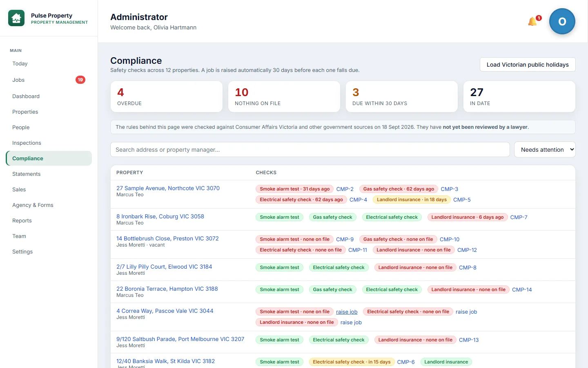Select Inspections in the sidebar
Viewport: 588px width, 368px height.
coord(49,143)
